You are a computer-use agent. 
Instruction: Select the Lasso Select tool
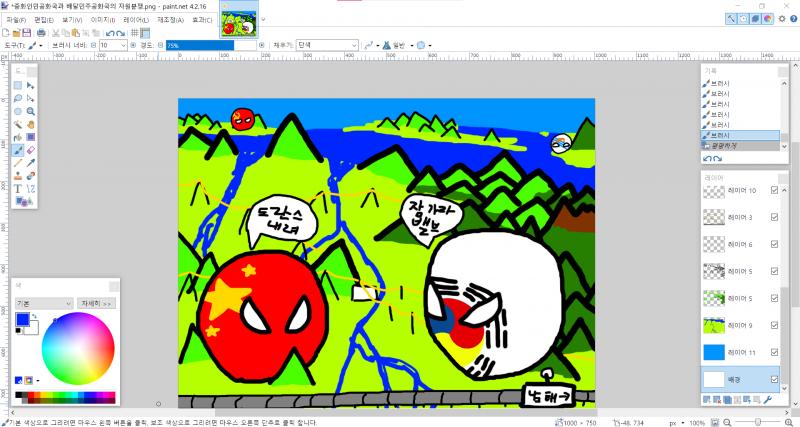pos(18,98)
